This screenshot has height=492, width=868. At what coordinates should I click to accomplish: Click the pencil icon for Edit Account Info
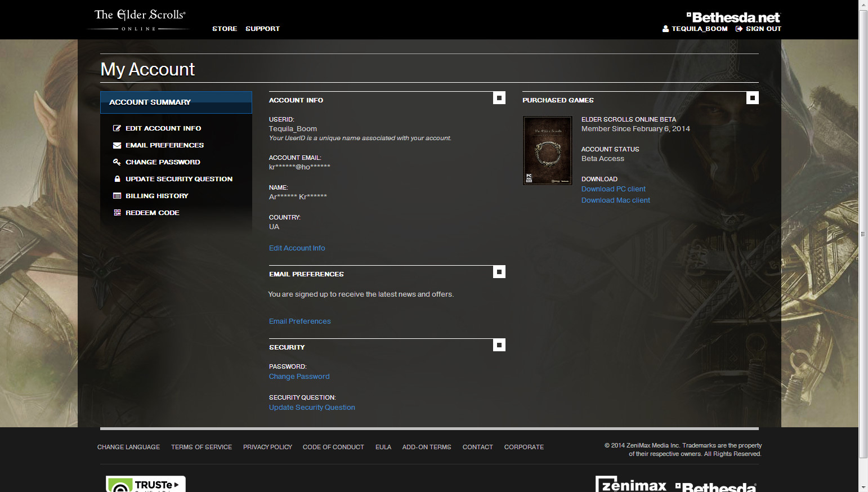pos(117,128)
